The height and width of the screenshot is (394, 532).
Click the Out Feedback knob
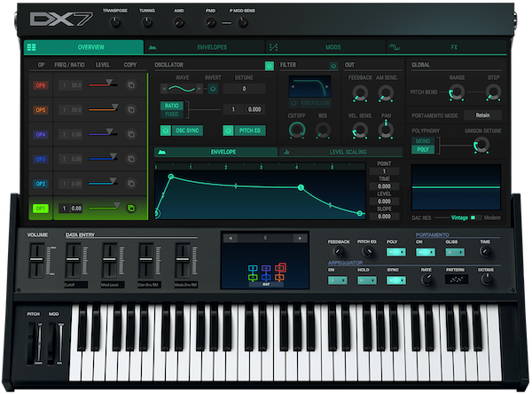tap(360, 93)
